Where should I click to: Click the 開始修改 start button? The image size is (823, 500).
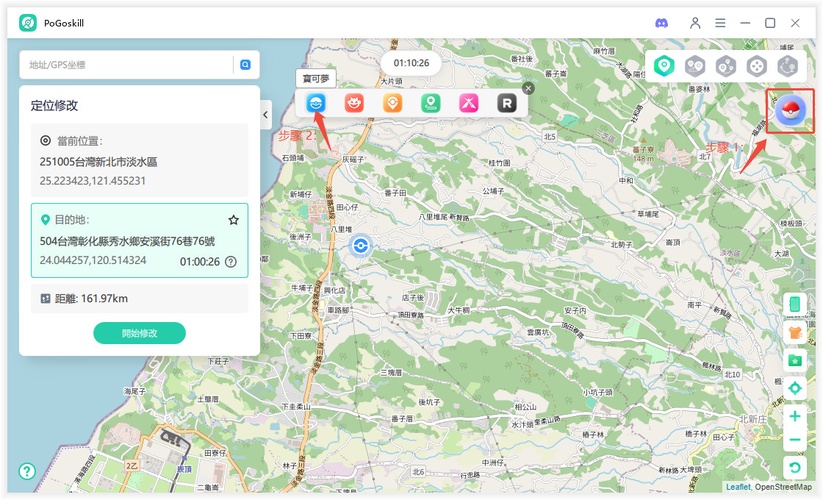tap(139, 333)
